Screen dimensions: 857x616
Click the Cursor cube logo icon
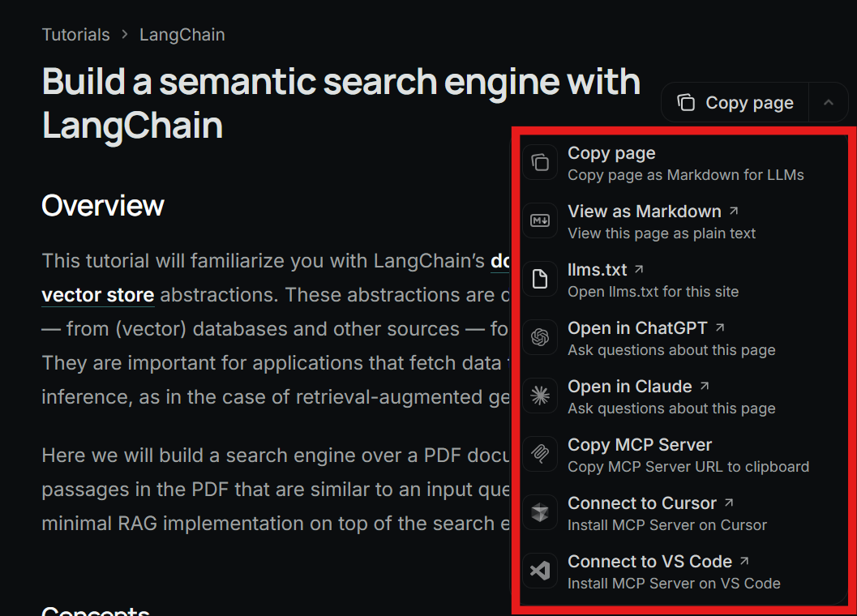[x=540, y=513]
